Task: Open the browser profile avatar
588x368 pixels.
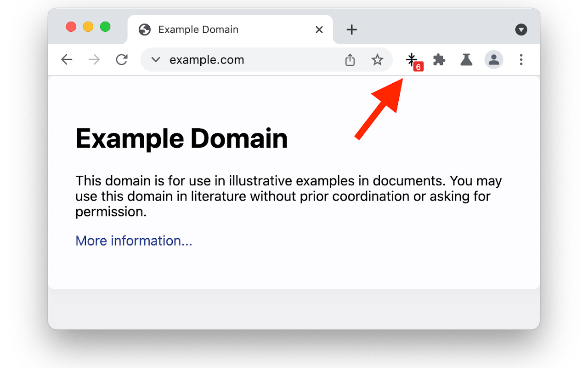Action: coord(493,59)
